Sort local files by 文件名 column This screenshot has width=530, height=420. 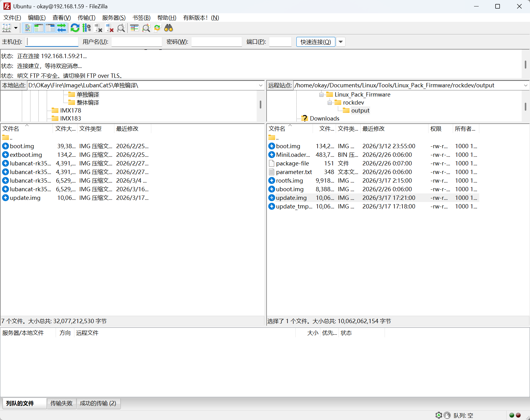tap(27, 129)
